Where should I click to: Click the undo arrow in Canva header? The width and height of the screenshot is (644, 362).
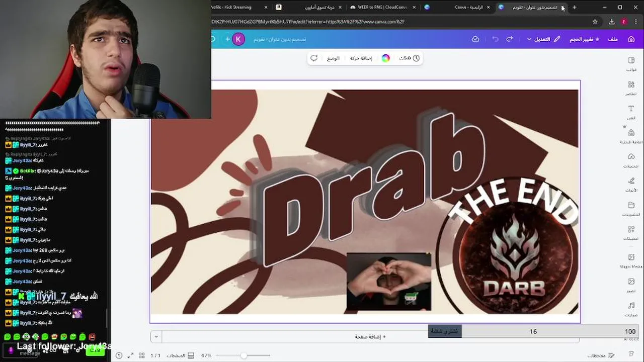pos(495,39)
